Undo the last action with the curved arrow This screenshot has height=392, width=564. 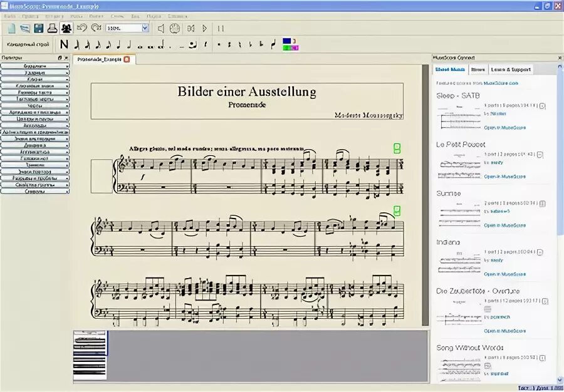click(82, 28)
